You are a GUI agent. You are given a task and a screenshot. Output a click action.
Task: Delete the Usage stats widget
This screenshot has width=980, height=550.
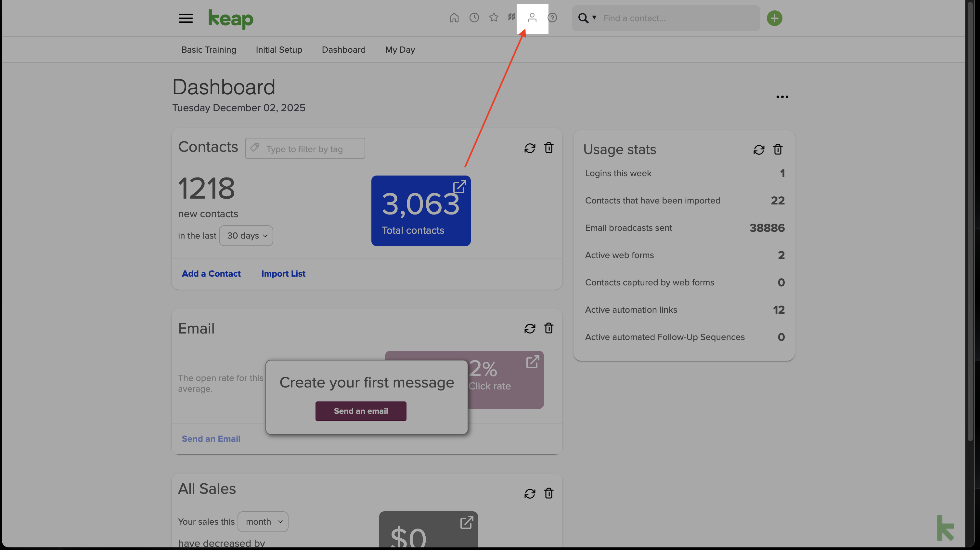pos(778,150)
